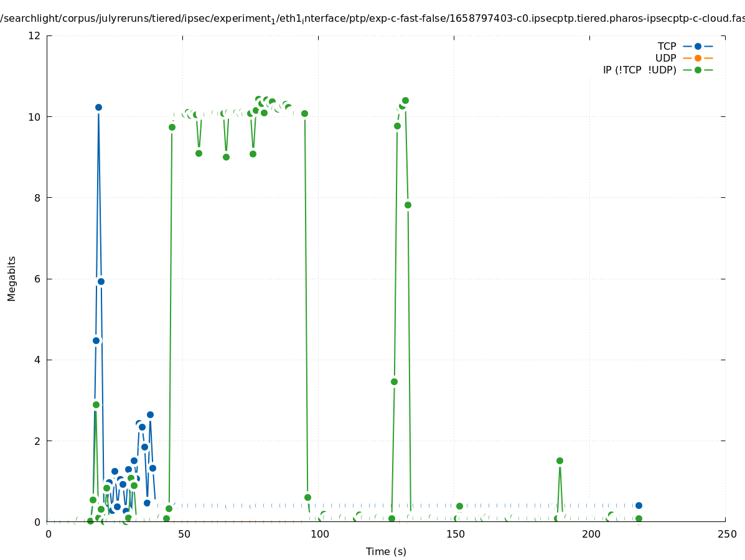Image resolution: width=745 pixels, height=560 pixels.
Task: Click the green point near 7.8 Megabits
Action: tap(408, 205)
